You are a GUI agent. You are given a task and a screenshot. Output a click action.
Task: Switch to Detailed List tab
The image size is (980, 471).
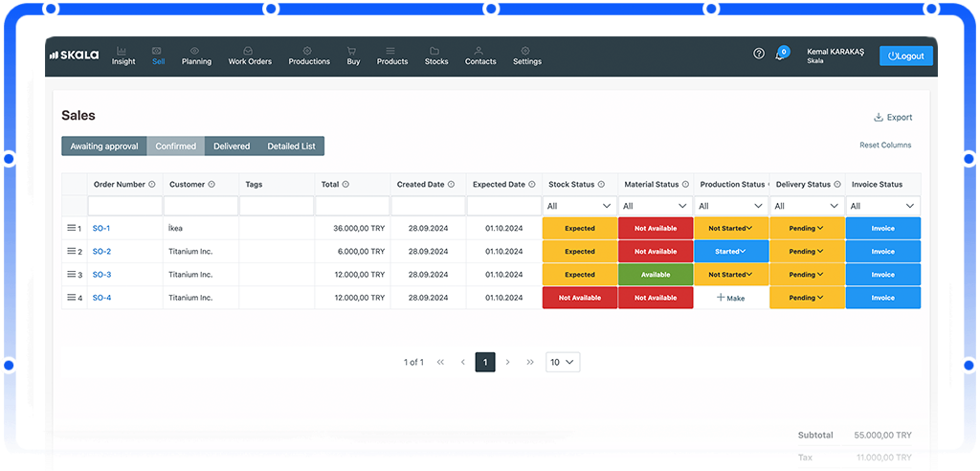point(291,146)
